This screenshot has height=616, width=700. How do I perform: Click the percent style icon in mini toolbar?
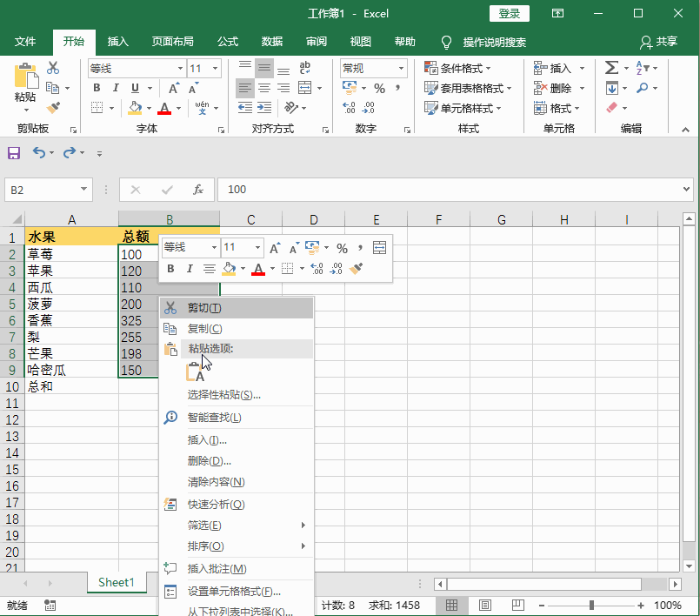coord(342,248)
